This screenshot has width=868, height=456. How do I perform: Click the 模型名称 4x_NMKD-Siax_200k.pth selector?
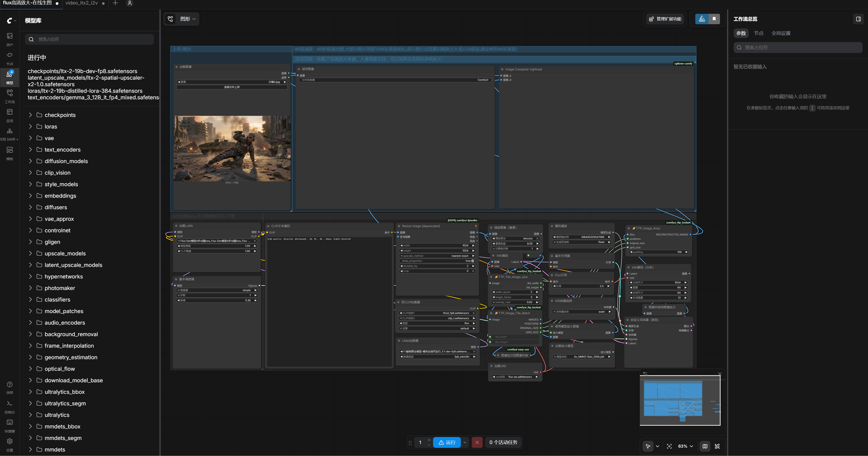tap(582, 356)
